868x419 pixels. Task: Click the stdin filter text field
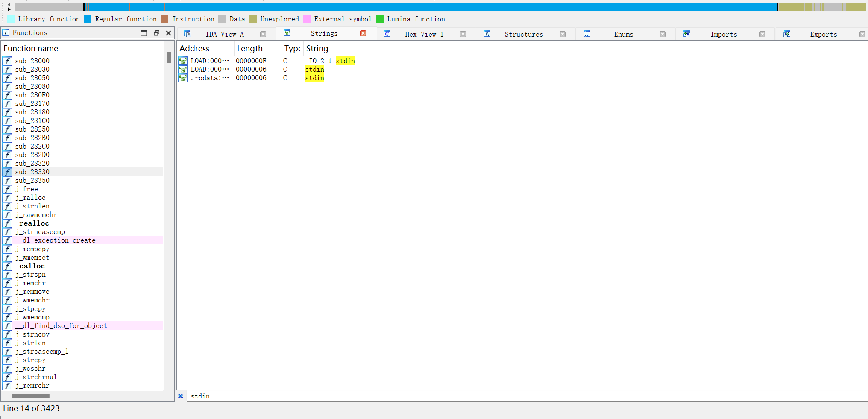pos(528,396)
